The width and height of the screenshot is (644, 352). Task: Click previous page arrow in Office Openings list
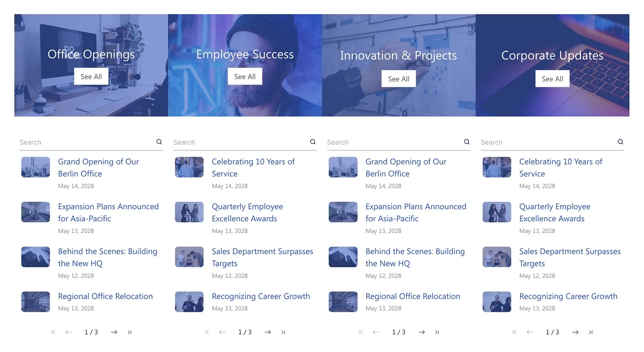point(68,332)
